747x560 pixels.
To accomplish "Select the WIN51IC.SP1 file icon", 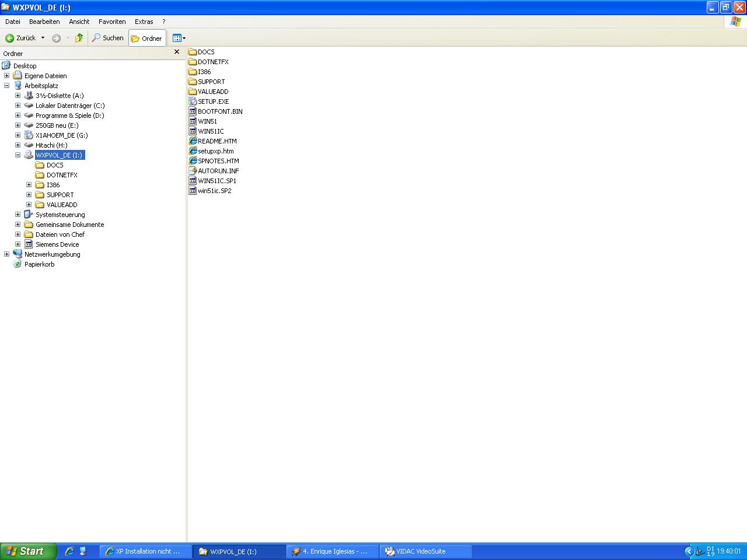I will (x=193, y=181).
